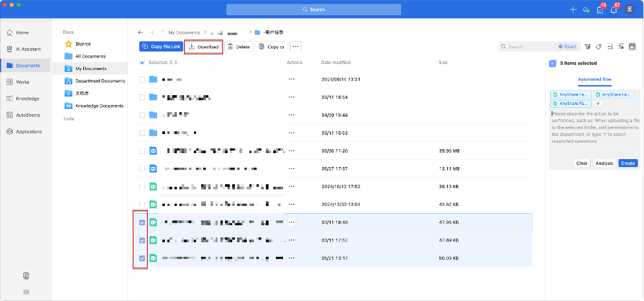Open the Selected: 3 dropdown arrows

(x=176, y=63)
